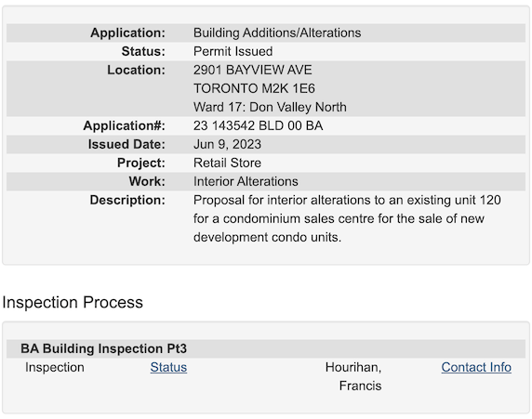Open the inspection Status link
532x419 pixels.
(x=168, y=368)
